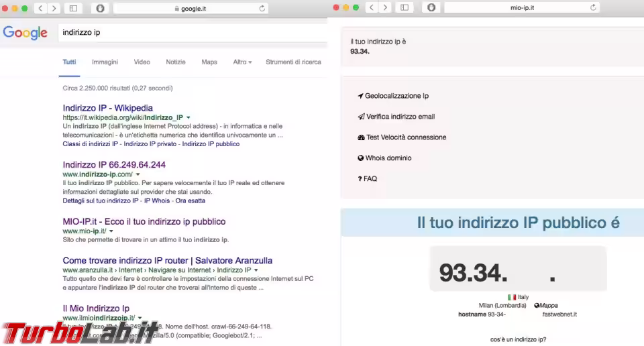Select the Tutti search tab
The height and width of the screenshot is (346, 644).
[69, 62]
